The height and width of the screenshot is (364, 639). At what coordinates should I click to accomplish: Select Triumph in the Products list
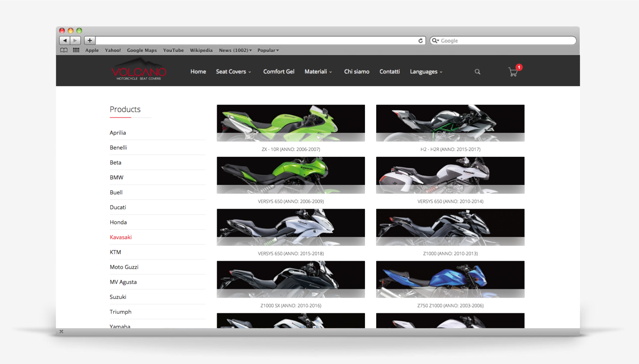pyautogui.click(x=120, y=312)
